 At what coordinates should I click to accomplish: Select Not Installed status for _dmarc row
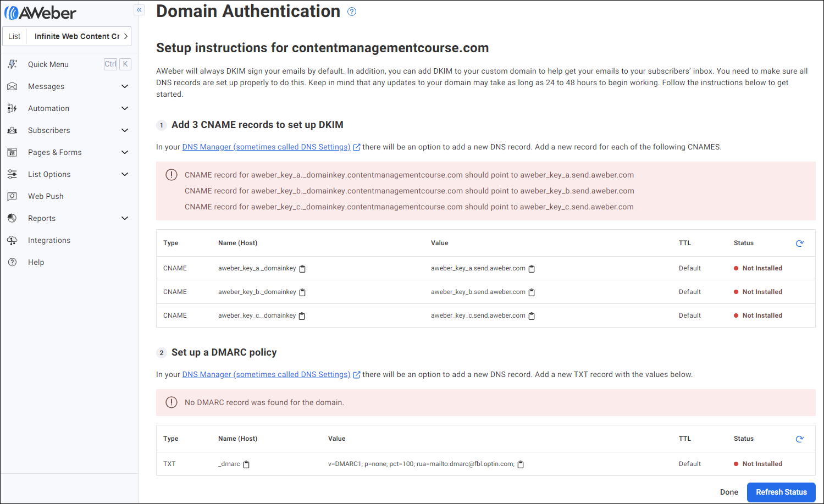coord(758,464)
